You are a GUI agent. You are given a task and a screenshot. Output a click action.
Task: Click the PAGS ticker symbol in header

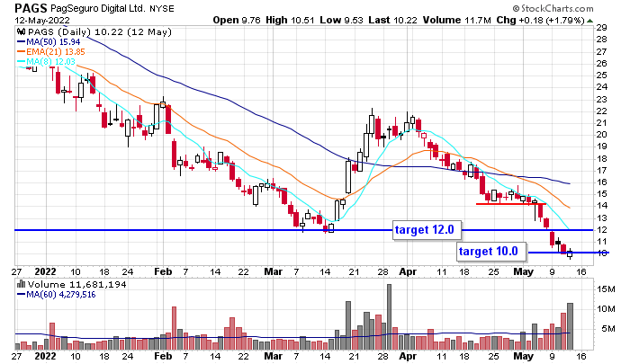point(31,7)
